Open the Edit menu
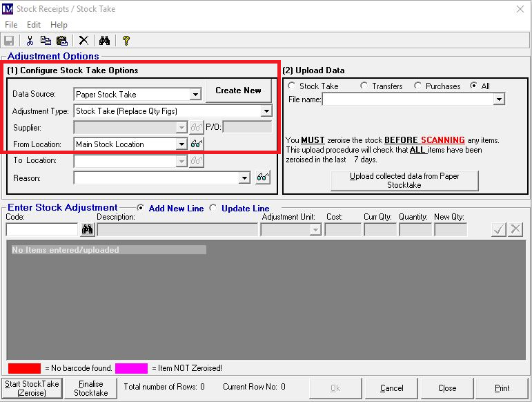This screenshot has height=402, width=532. coord(34,25)
